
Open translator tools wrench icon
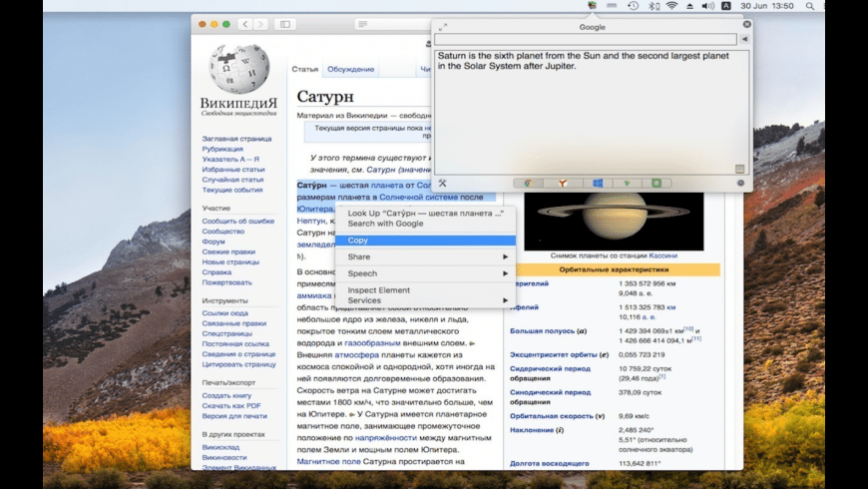click(x=442, y=184)
